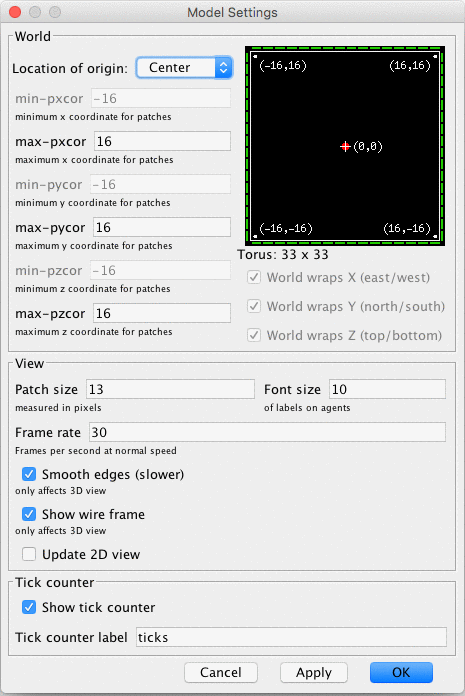Click the Tick counter label text field

pos(291,637)
